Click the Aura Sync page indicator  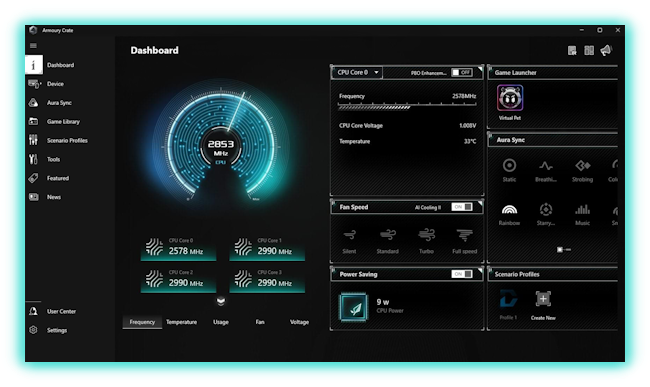click(564, 249)
